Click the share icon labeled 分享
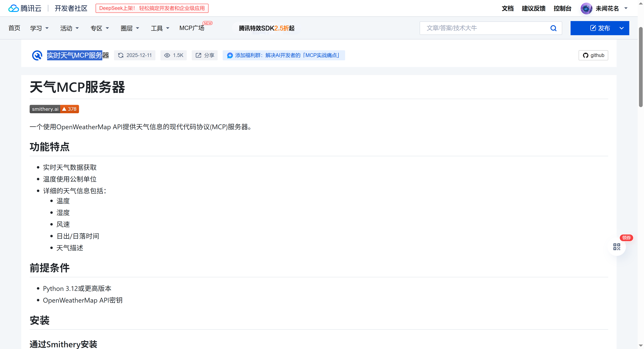Screen dimensions: 644x349 click(x=198, y=55)
